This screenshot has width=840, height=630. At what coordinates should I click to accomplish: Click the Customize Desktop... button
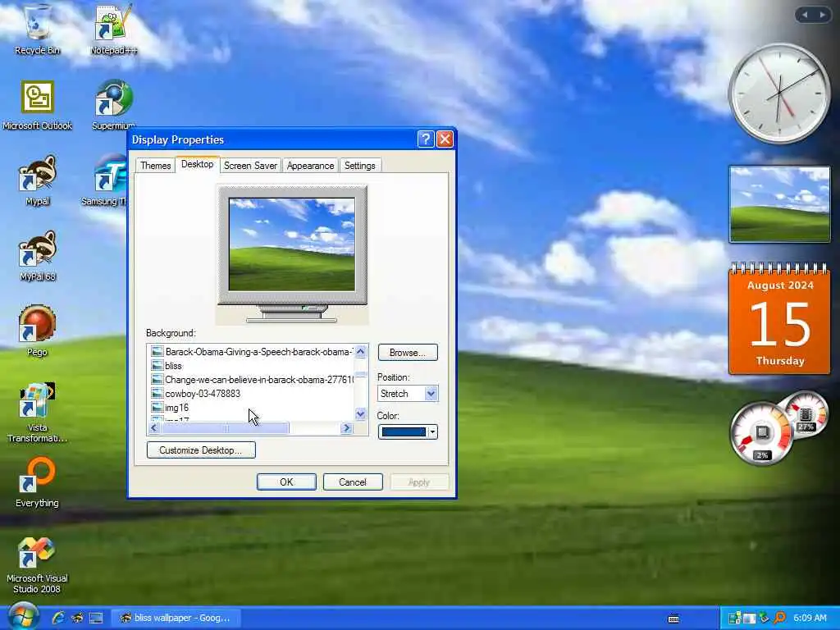201,450
